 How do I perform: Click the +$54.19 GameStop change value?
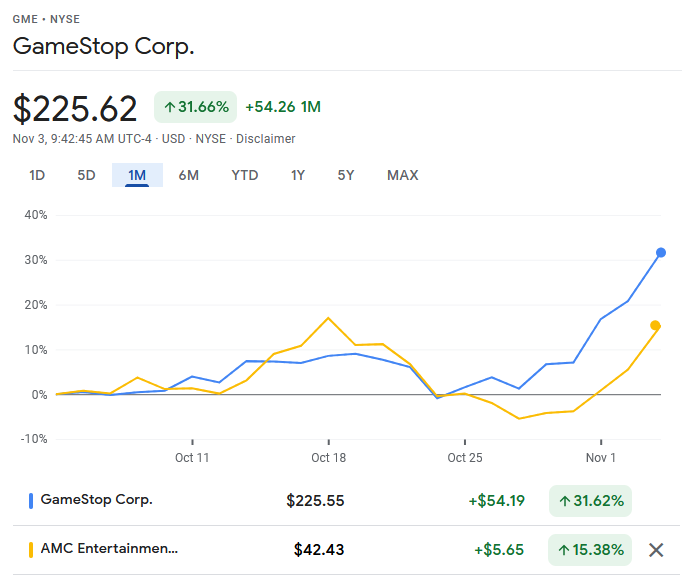click(496, 501)
